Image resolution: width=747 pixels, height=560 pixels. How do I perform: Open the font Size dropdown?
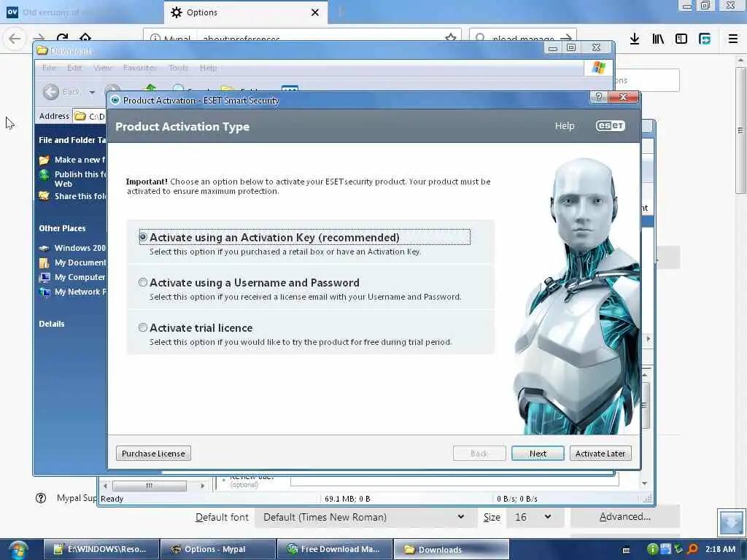[535, 517]
